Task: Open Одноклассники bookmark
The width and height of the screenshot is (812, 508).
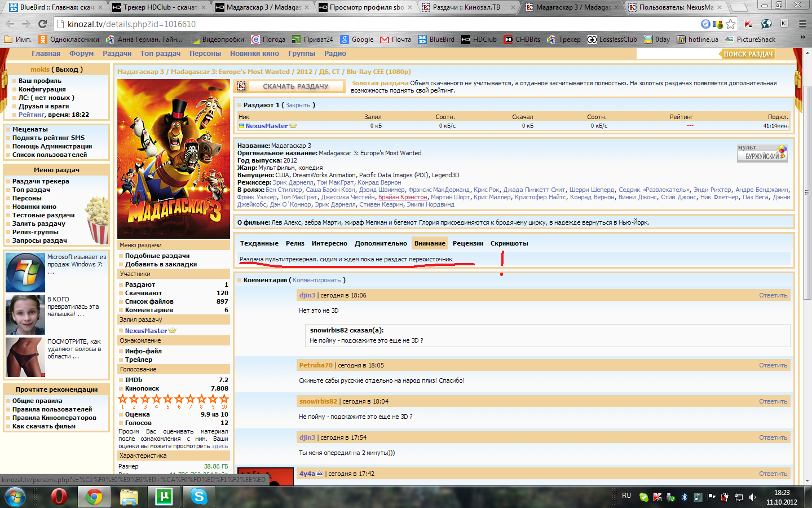Action: pos(69,40)
